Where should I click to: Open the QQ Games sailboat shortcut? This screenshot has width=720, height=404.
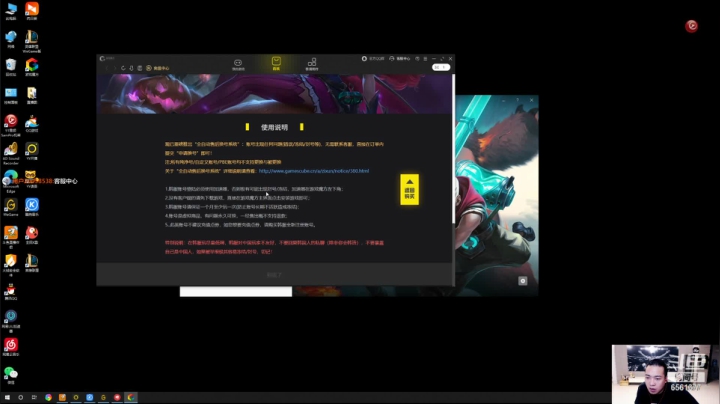(32, 123)
